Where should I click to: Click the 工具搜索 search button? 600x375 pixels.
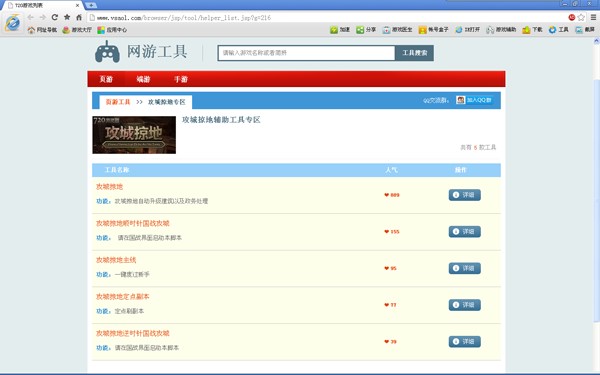click(414, 53)
